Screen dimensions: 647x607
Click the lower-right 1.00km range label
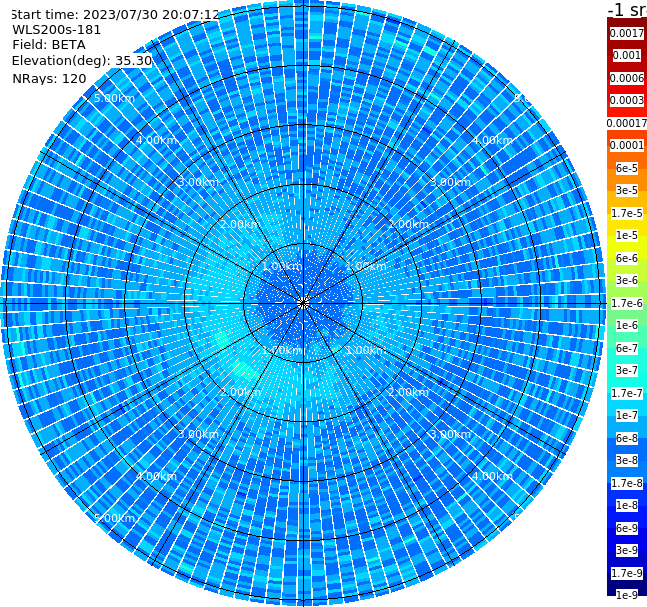pyautogui.click(x=366, y=350)
